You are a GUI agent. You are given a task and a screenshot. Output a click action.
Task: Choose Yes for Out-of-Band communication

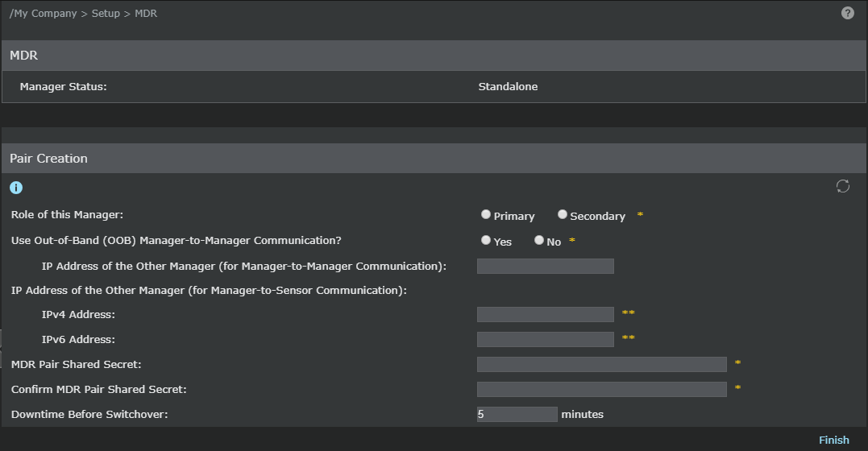coord(485,240)
